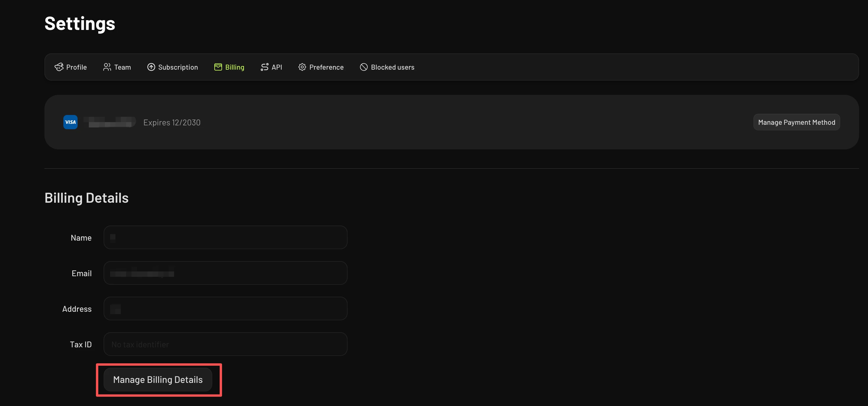This screenshot has width=868, height=406.
Task: Focus the Address input field
Action: [225, 309]
